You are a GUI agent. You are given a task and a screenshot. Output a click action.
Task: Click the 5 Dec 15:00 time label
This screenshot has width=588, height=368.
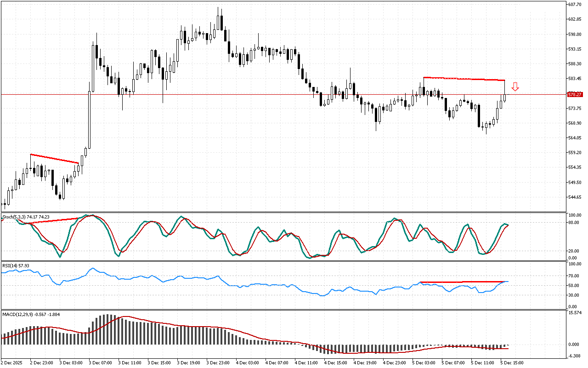(x=512, y=362)
